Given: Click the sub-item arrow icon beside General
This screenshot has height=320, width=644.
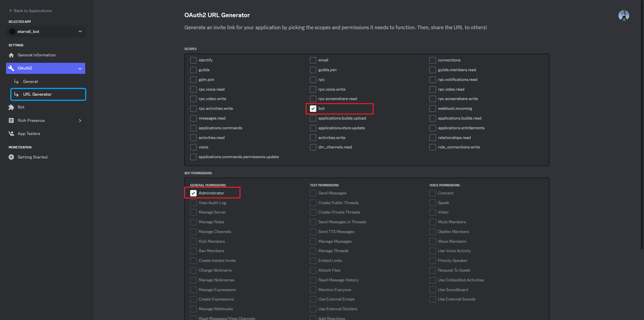Looking at the screenshot, I should coord(16,82).
